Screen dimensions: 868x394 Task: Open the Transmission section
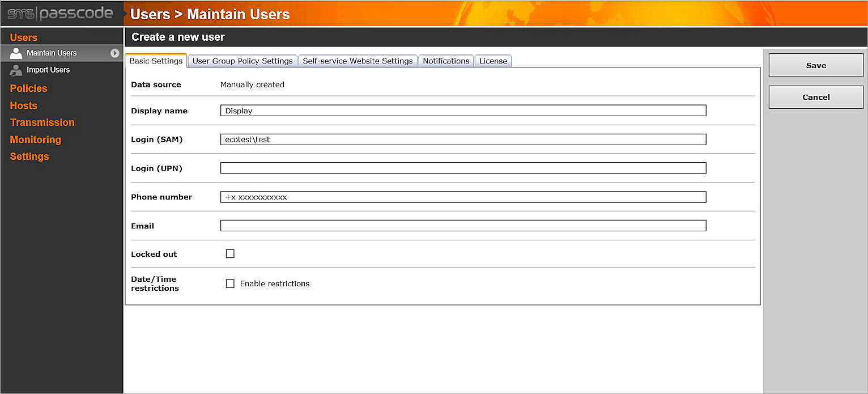click(42, 122)
